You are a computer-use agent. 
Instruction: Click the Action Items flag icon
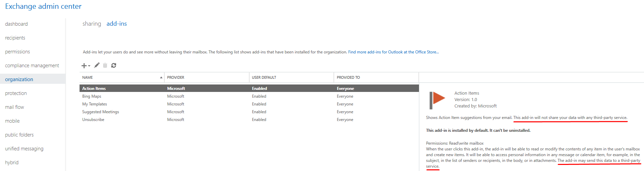click(437, 100)
